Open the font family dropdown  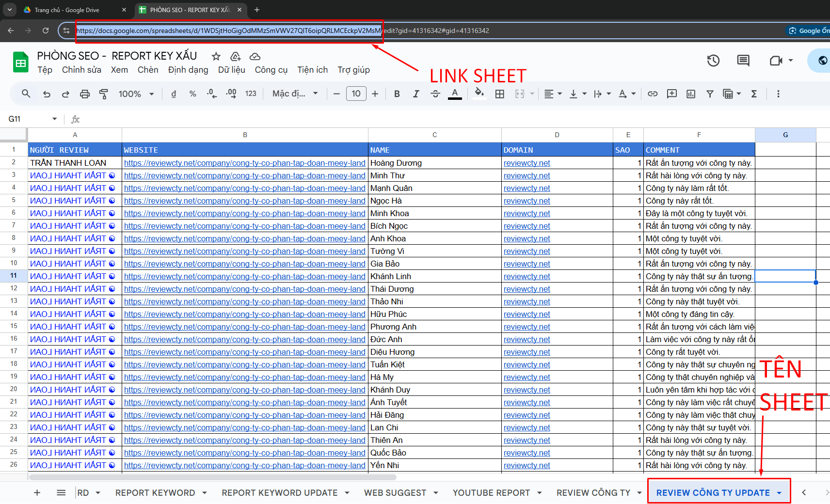click(295, 94)
